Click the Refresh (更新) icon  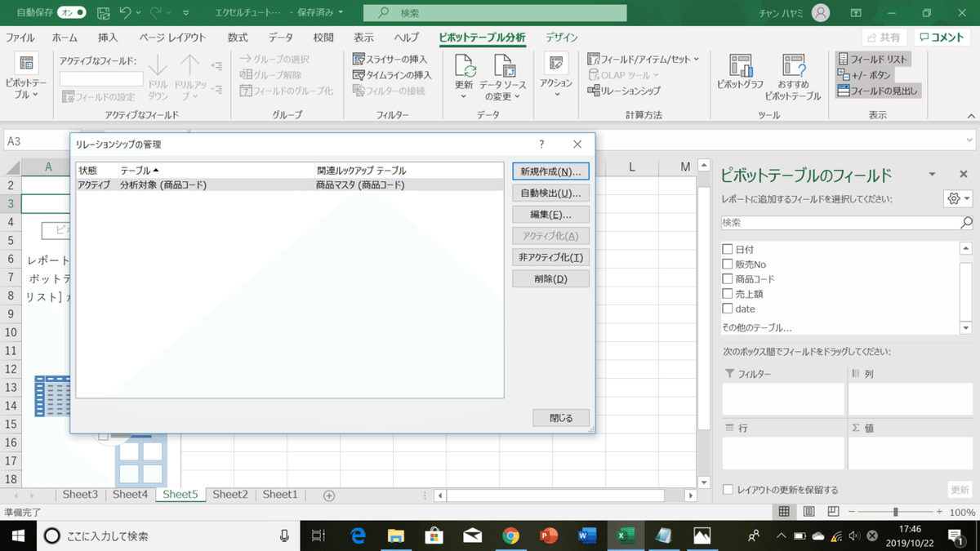[465, 66]
